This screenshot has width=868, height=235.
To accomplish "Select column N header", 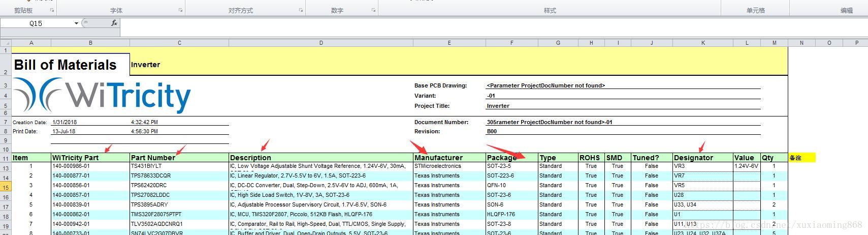I will pyautogui.click(x=801, y=43).
